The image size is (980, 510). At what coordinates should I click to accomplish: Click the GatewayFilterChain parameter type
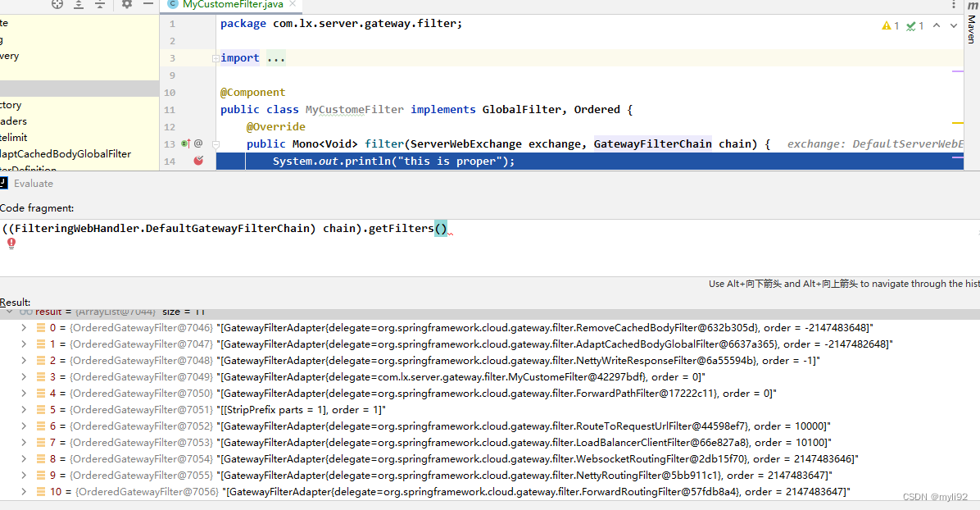[652, 144]
